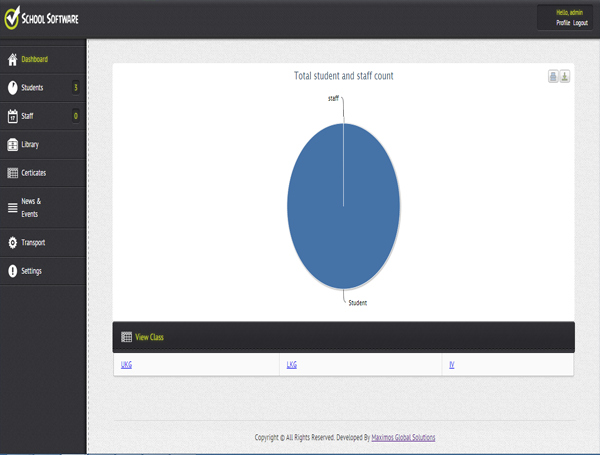Click the Library icon in sidebar

pyautogui.click(x=12, y=145)
